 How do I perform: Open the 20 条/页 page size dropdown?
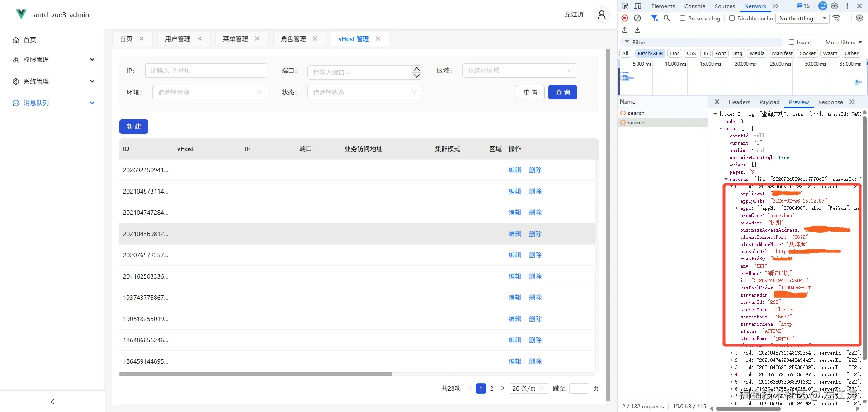point(528,388)
